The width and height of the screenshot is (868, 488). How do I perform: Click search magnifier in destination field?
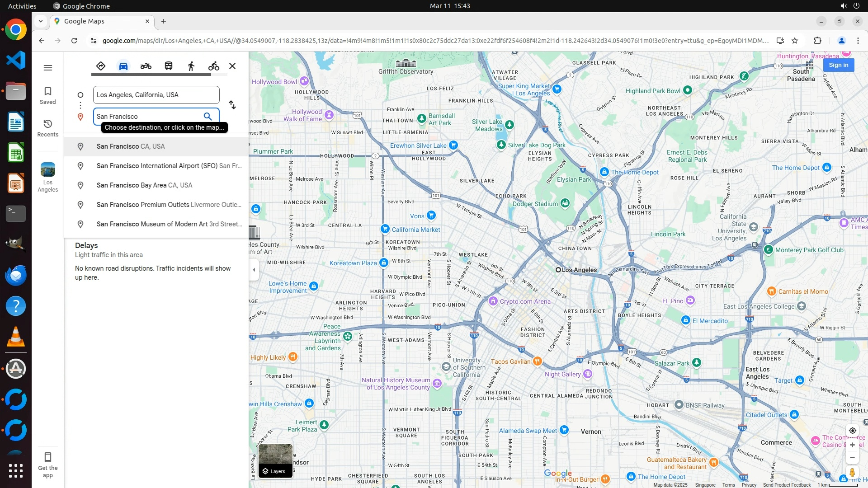(x=208, y=116)
